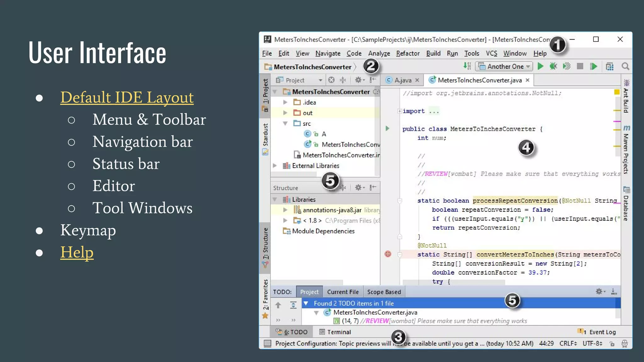Screen dimensions: 644x362
Task: Toggle the breakpoint on convertMetersToInches line
Action: pos(388,254)
